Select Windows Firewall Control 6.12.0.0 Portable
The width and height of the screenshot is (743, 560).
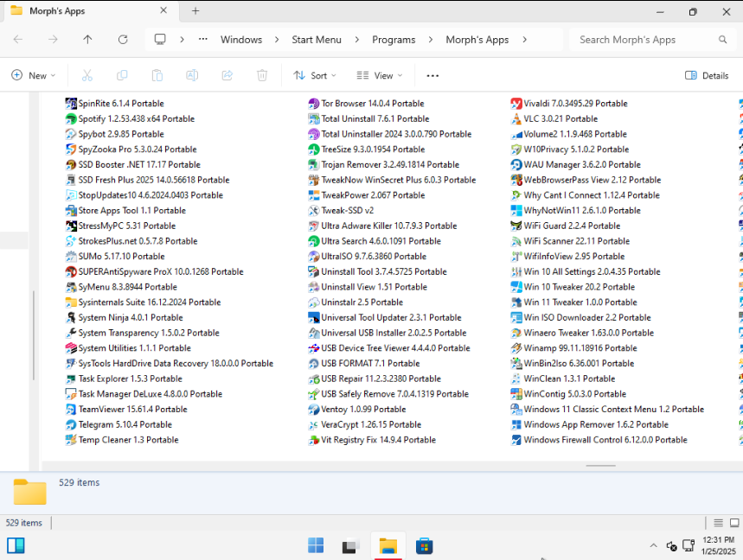coord(599,440)
